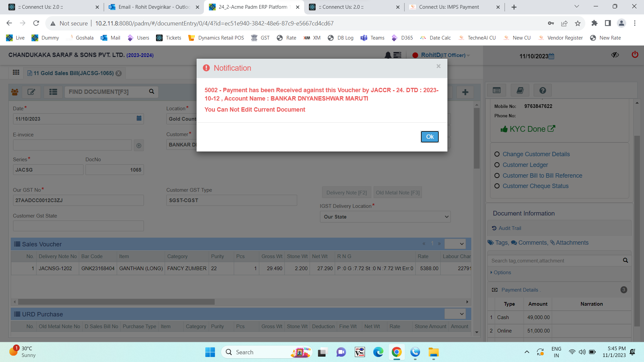644x362 pixels.
Task: Open the users group icon in toolbar
Action: 15,92
